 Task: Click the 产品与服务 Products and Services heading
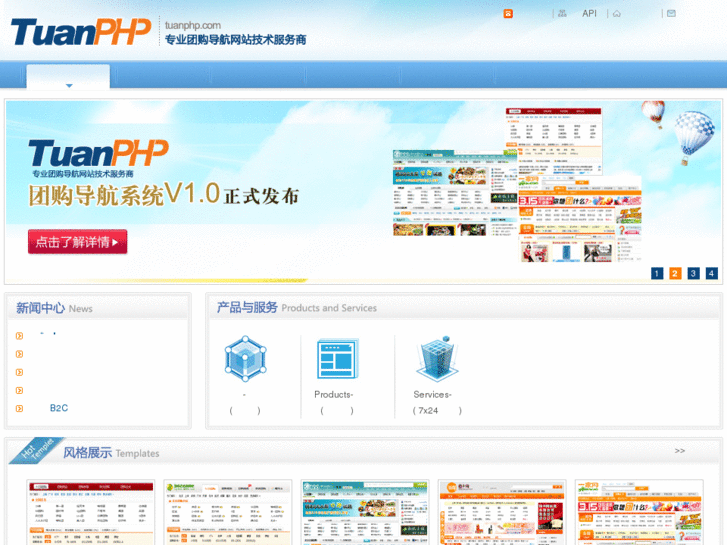pos(297,308)
